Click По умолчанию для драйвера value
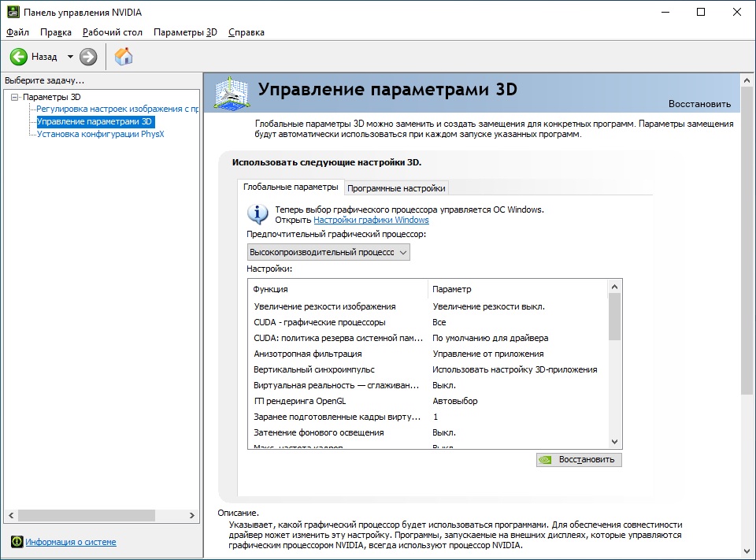 pyautogui.click(x=491, y=338)
